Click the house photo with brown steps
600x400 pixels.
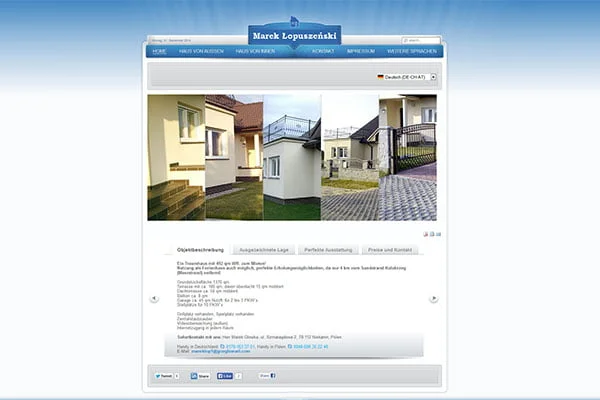176,157
